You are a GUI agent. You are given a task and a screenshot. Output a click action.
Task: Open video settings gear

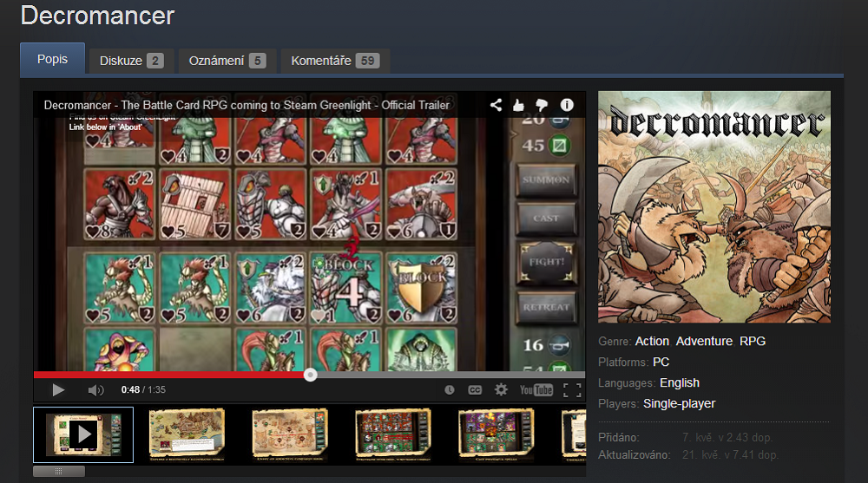click(501, 389)
